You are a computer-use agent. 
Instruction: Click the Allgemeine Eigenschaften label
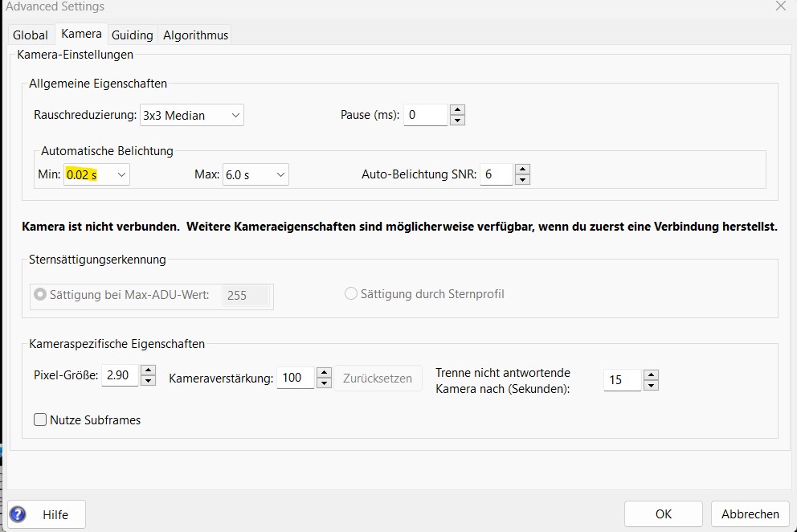(98, 84)
